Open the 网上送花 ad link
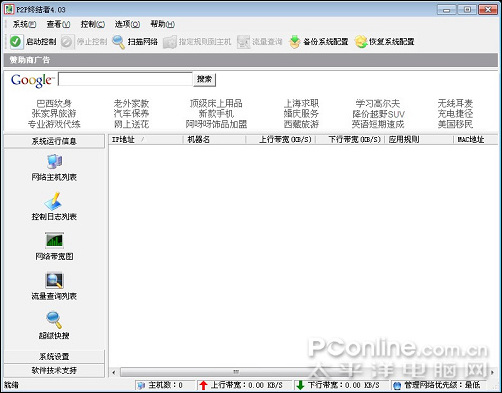This screenshot has width=502, height=393. (131, 124)
